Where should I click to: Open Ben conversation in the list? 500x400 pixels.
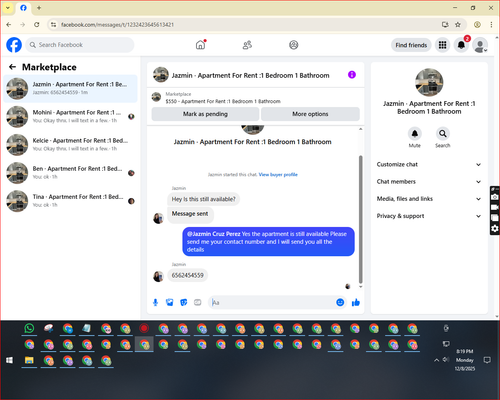click(70, 173)
